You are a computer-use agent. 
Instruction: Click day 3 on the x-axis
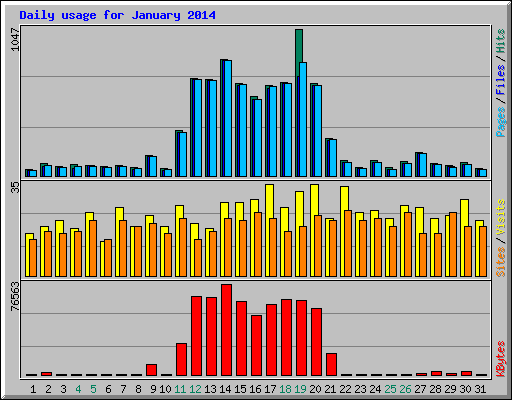(63, 389)
